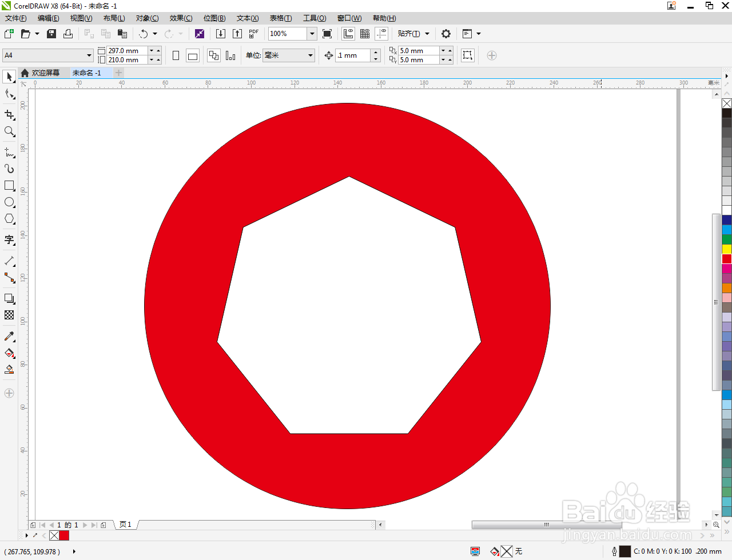The width and height of the screenshot is (732, 560).
Task: Pick the Crop tool
Action: click(x=9, y=115)
